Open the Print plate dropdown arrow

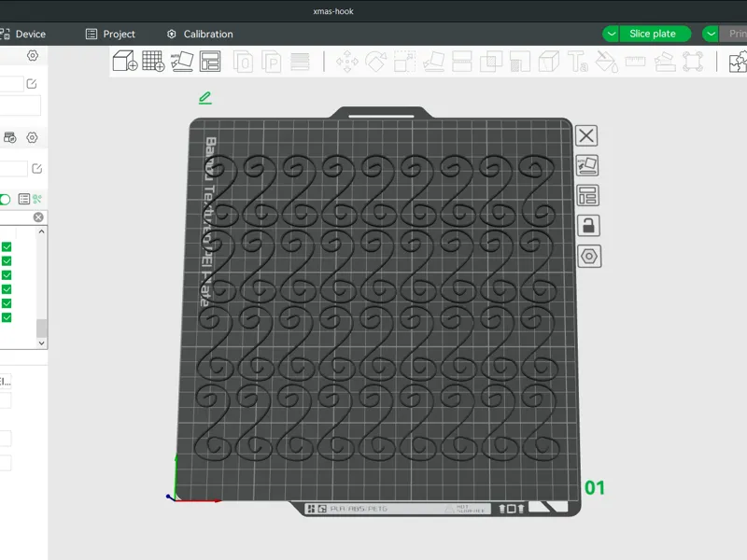711,34
